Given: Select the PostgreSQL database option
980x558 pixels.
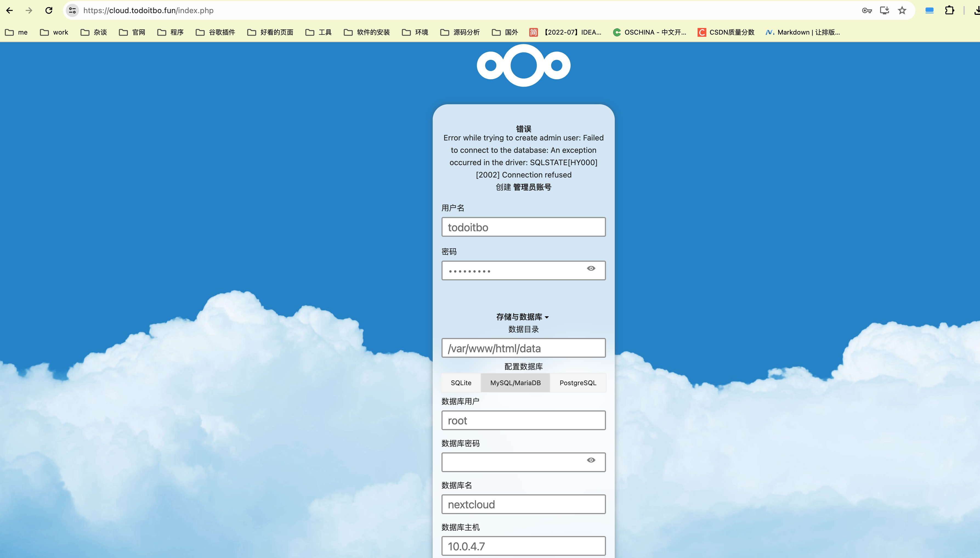Looking at the screenshot, I should coord(578,383).
